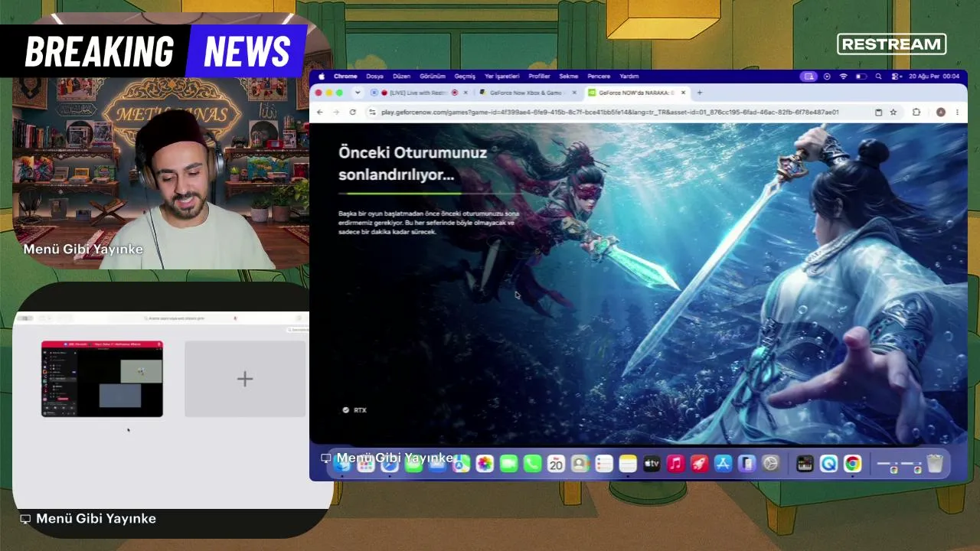Open Notes from the Dock
980x551 pixels.
pyautogui.click(x=628, y=463)
